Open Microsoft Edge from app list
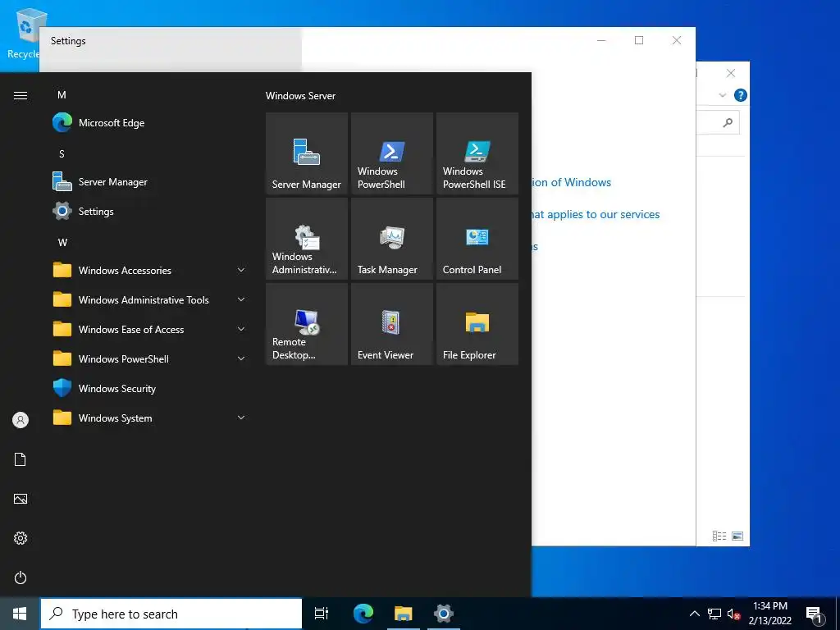The image size is (840, 630). (150, 123)
